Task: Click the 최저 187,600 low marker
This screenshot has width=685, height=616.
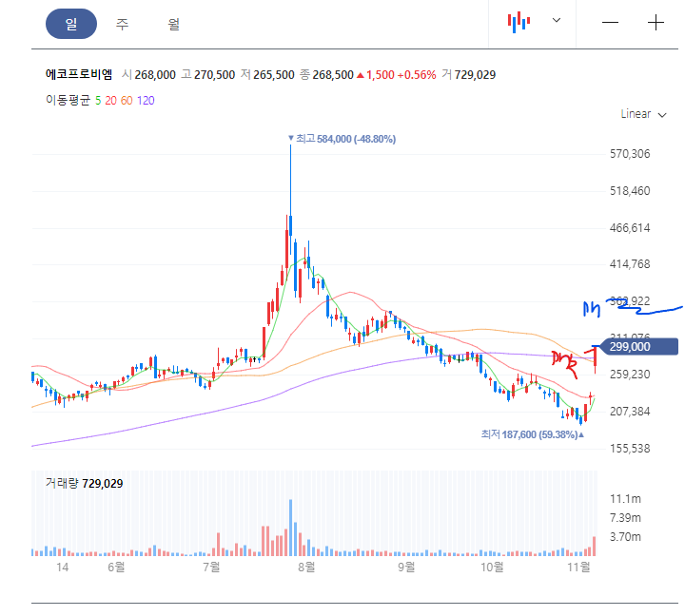Action: tap(533, 434)
